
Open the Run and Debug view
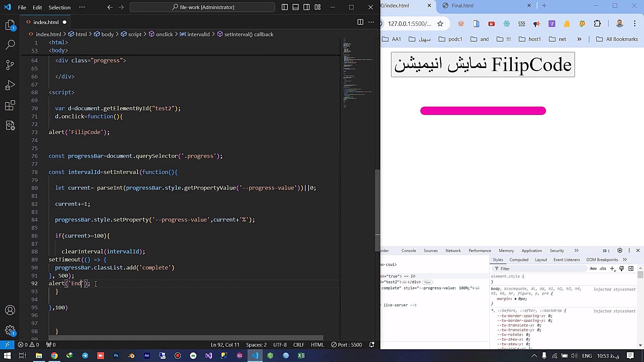click(10, 85)
